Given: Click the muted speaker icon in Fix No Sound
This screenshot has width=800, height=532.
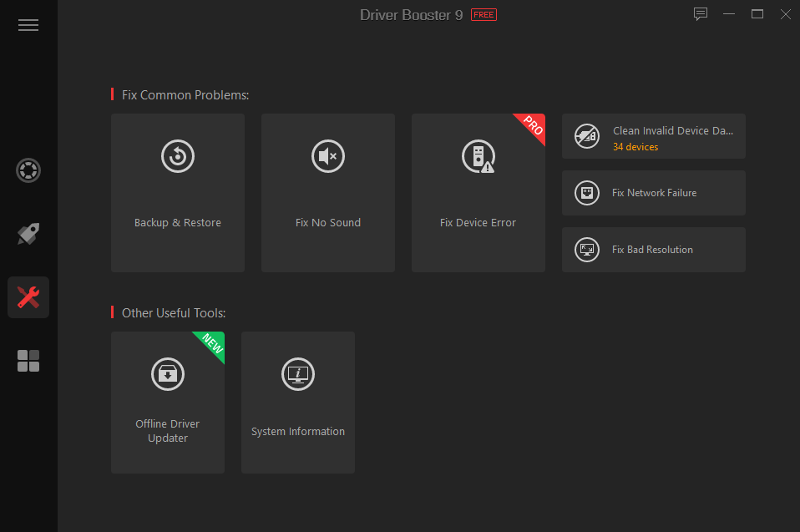Looking at the screenshot, I should point(327,156).
